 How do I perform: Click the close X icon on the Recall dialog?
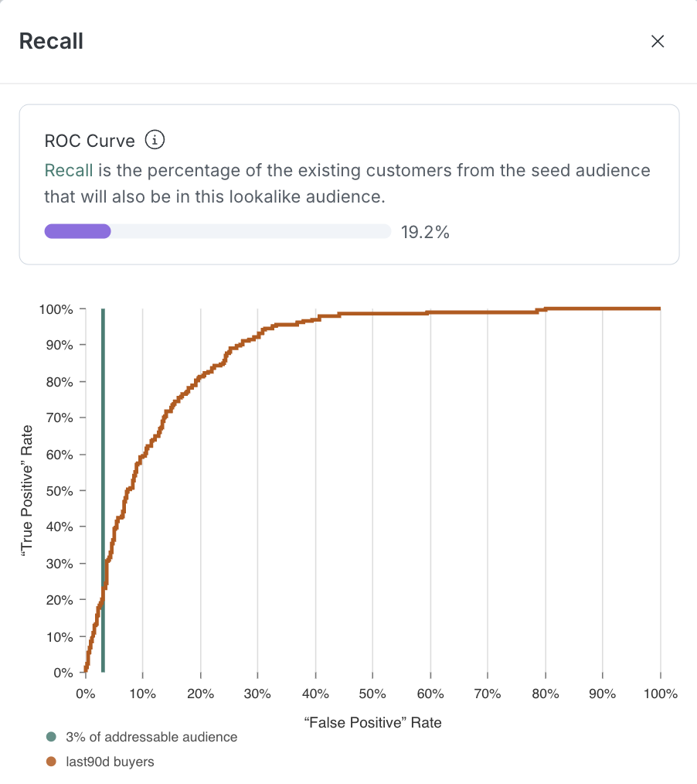[x=658, y=41]
